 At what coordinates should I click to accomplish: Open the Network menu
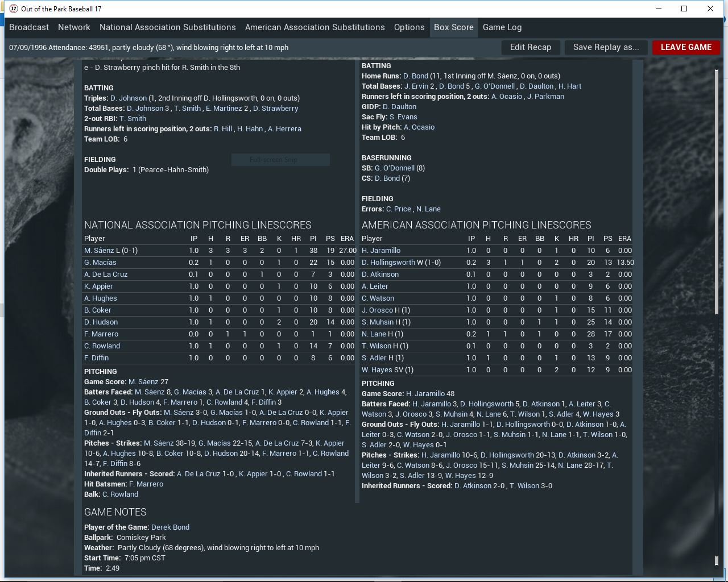coord(74,27)
